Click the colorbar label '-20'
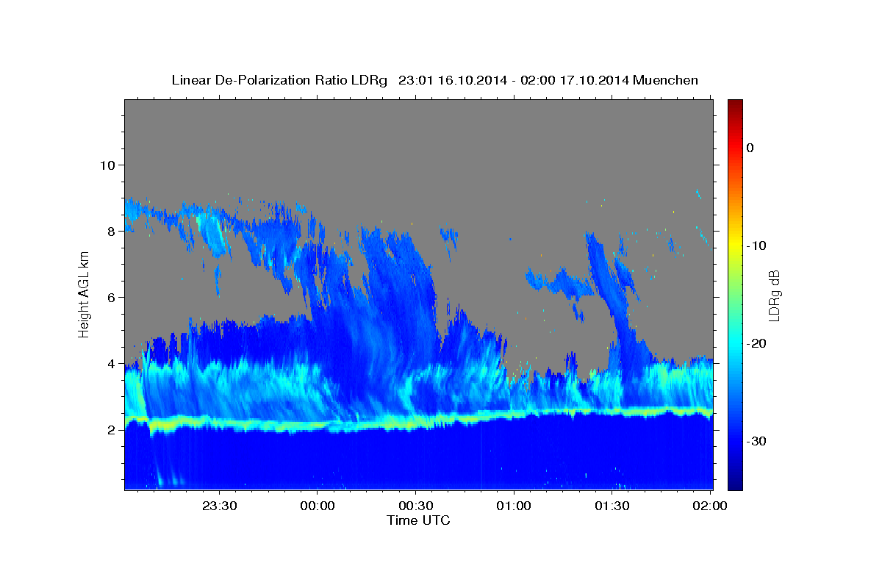Viewport: 882px width, 588px height. 757,343
